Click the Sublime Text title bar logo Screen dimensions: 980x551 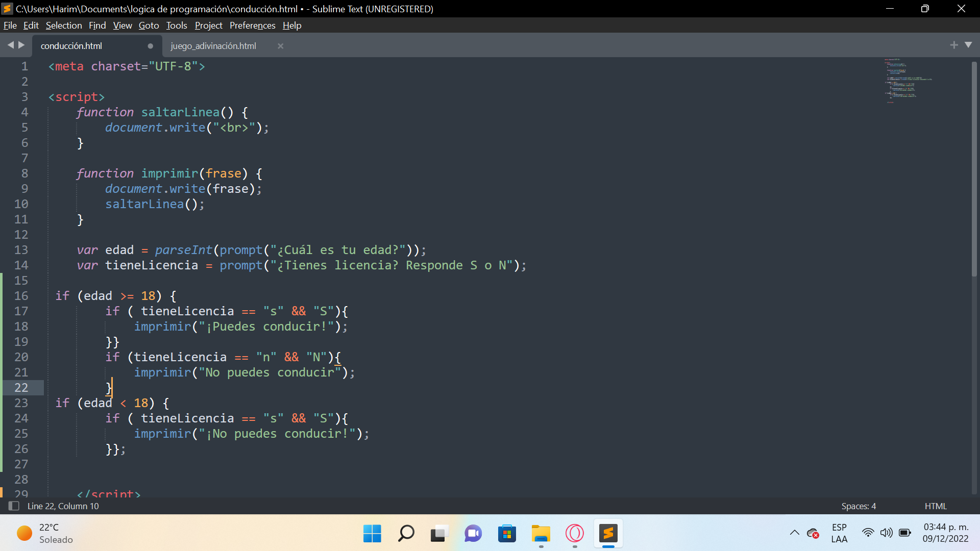tap(7, 9)
